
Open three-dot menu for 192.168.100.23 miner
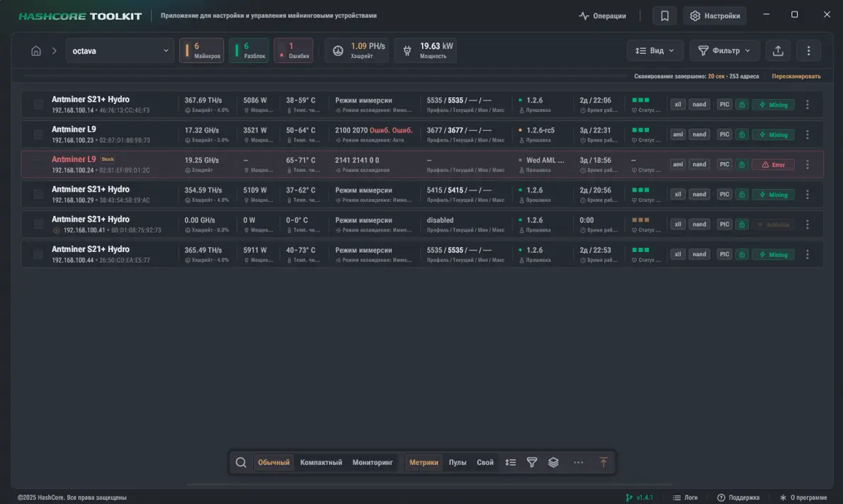(x=808, y=134)
